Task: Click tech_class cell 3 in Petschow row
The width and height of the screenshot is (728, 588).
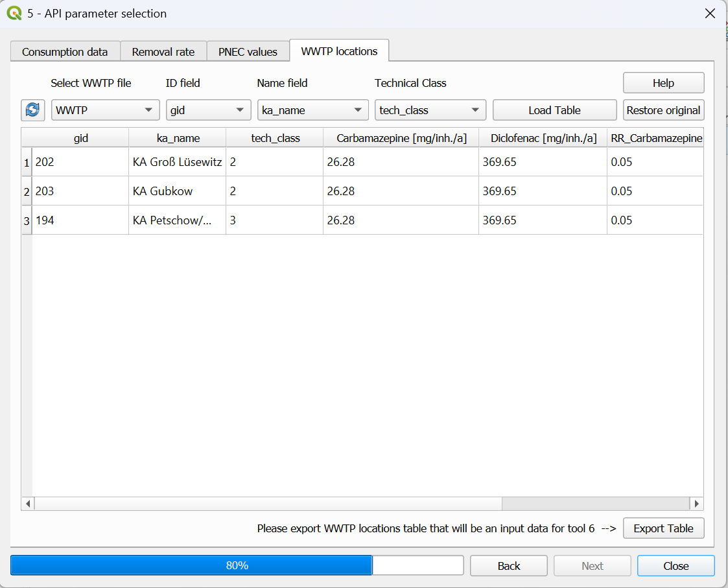Action: (x=275, y=220)
